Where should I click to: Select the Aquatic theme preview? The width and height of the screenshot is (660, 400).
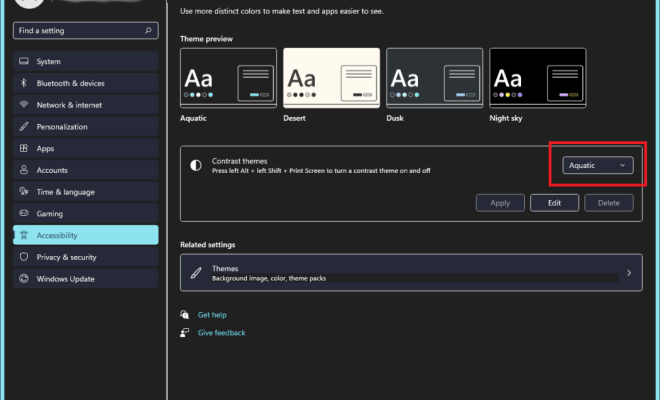(x=229, y=78)
